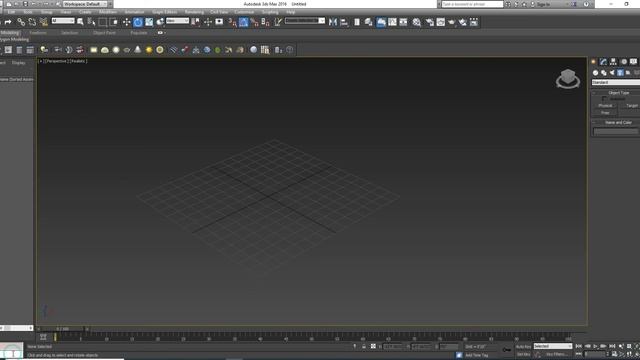Click the Play Animation button

[x=595, y=346]
